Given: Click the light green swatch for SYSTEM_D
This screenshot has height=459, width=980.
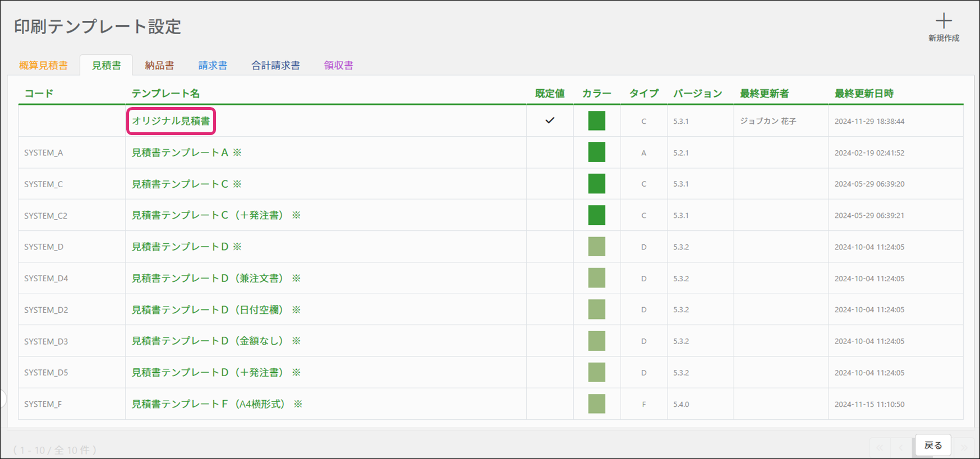Looking at the screenshot, I should tap(596, 247).
